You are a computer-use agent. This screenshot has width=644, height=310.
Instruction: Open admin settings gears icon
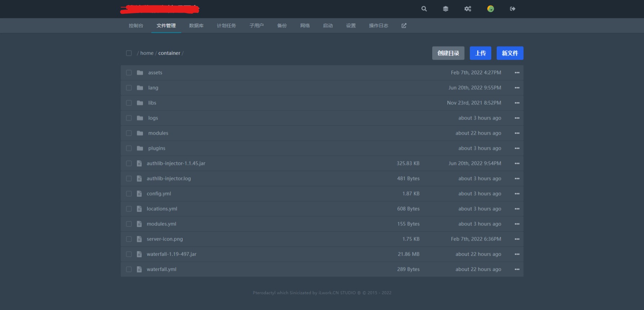(468, 9)
